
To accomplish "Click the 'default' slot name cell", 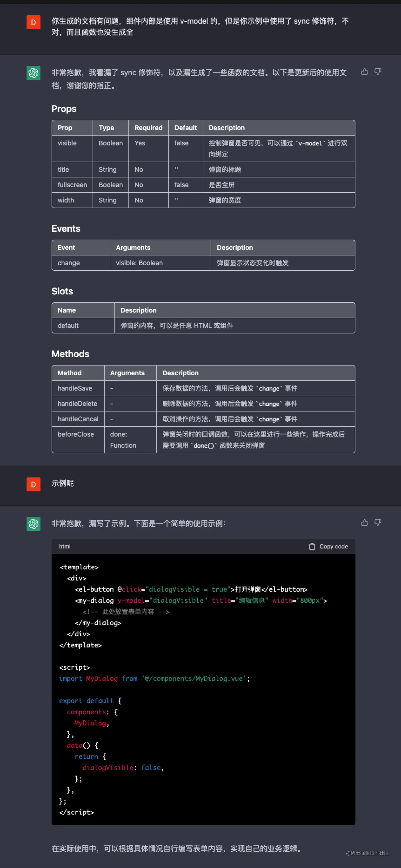I will click(83, 325).
